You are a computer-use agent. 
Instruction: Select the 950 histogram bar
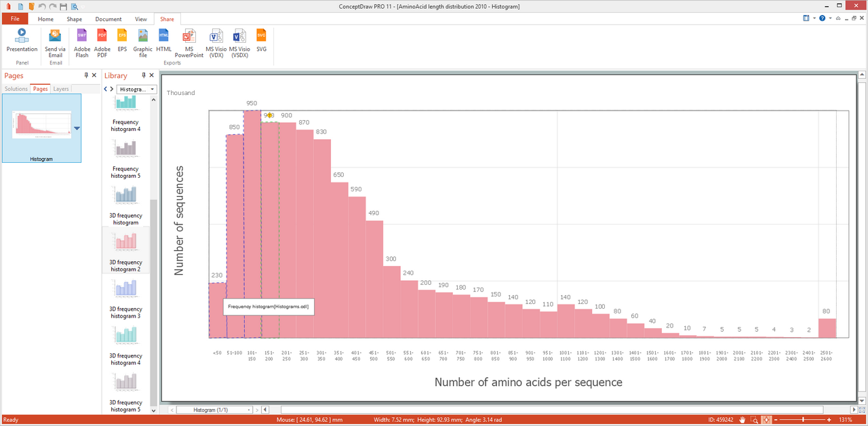[x=252, y=224]
